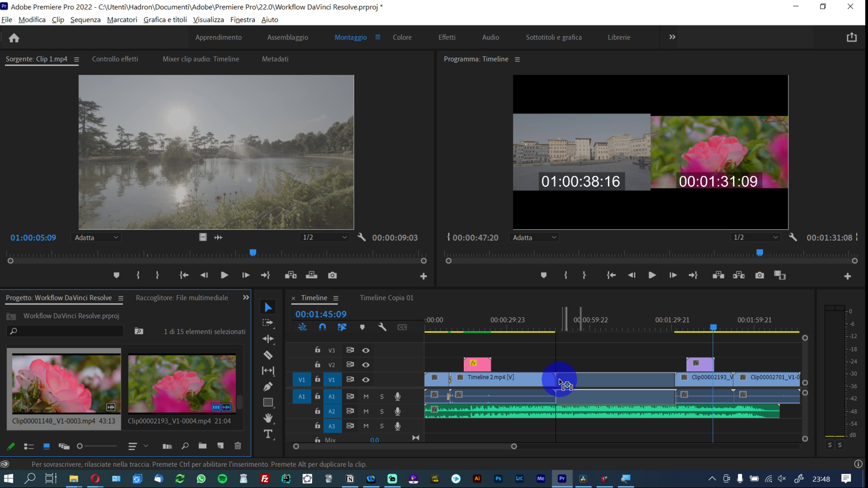Click Add Marker in timeline header
The height and width of the screenshot is (488, 868).
362,327
